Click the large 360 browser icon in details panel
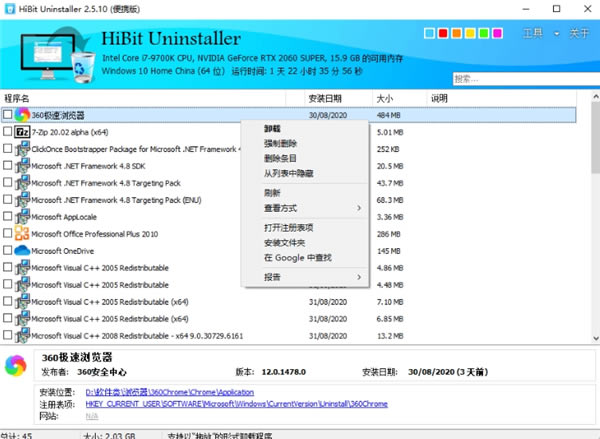The image size is (600, 439). (x=18, y=365)
